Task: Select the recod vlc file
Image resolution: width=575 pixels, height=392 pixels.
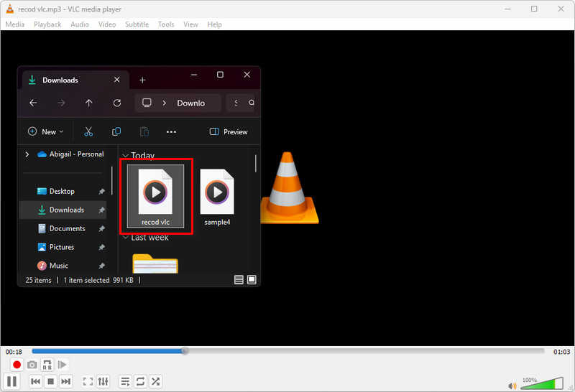Action: (155, 197)
